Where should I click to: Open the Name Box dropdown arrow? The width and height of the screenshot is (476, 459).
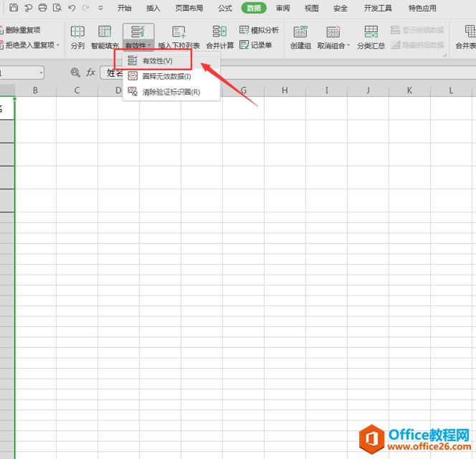(x=41, y=73)
